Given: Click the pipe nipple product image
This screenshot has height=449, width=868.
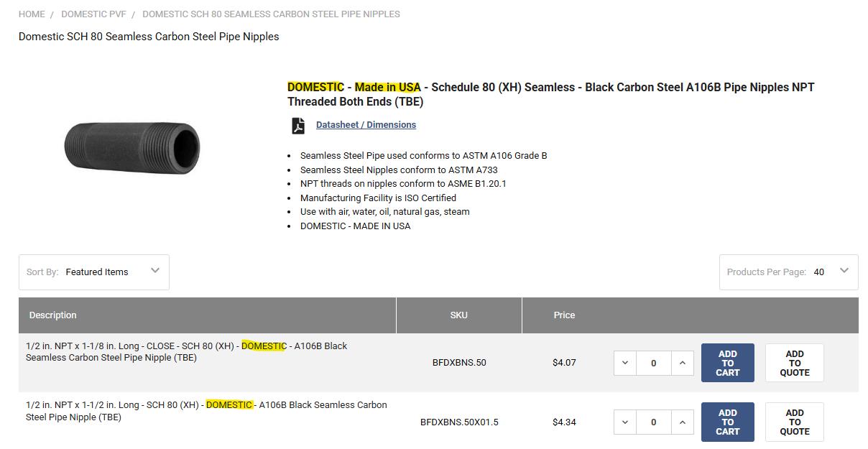Looking at the screenshot, I should click(x=132, y=147).
